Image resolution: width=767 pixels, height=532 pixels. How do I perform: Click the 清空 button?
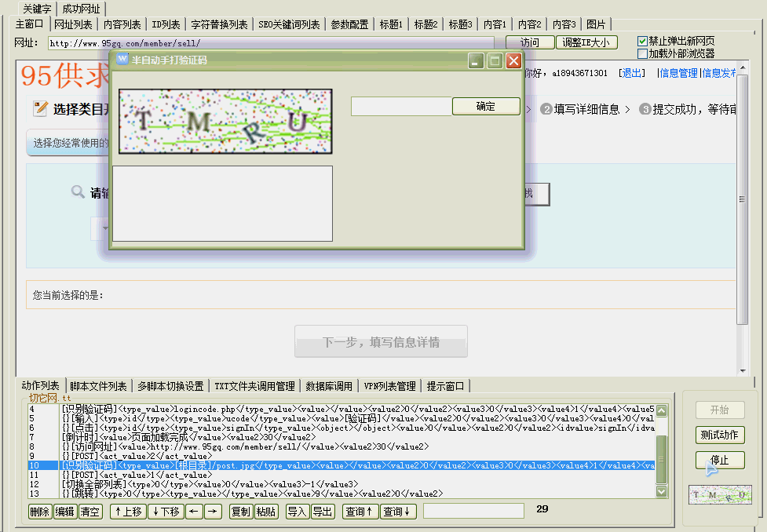tap(90, 512)
